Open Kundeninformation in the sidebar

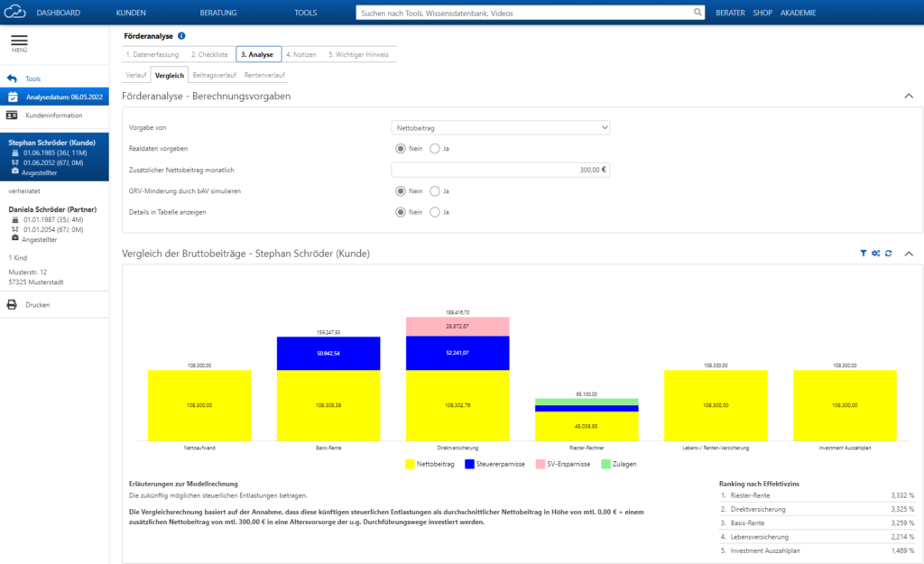54,116
